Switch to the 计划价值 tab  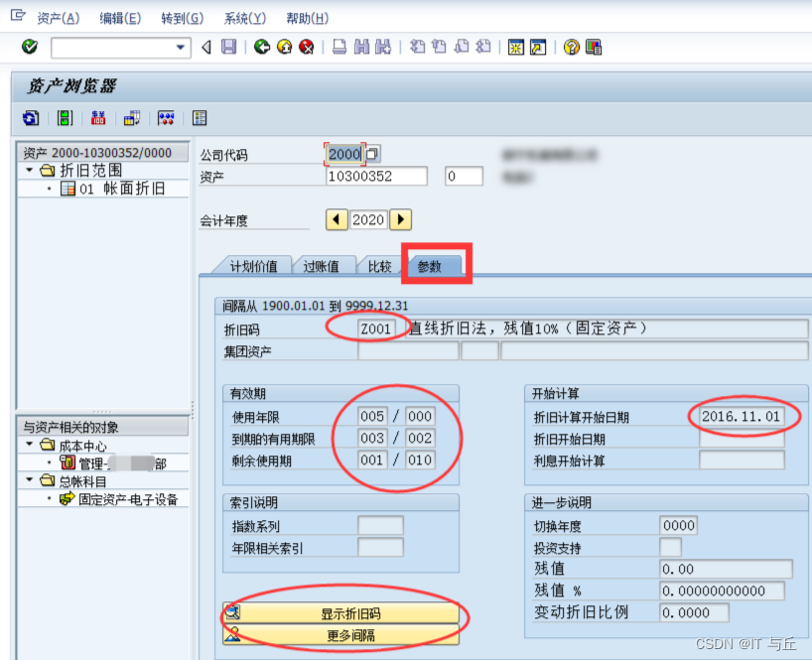coord(253,266)
